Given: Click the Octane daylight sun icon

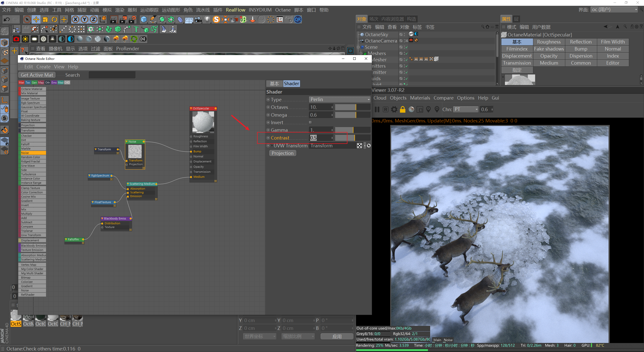Looking at the screenshot, I should point(25,39).
